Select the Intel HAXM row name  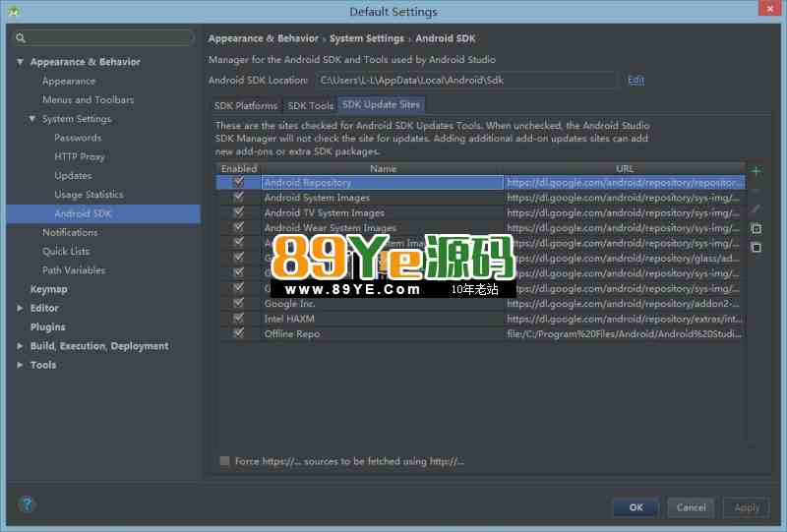289,319
